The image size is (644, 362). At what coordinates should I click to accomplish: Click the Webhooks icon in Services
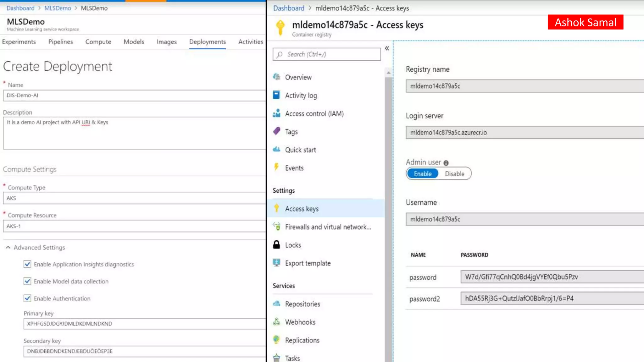coord(276,322)
